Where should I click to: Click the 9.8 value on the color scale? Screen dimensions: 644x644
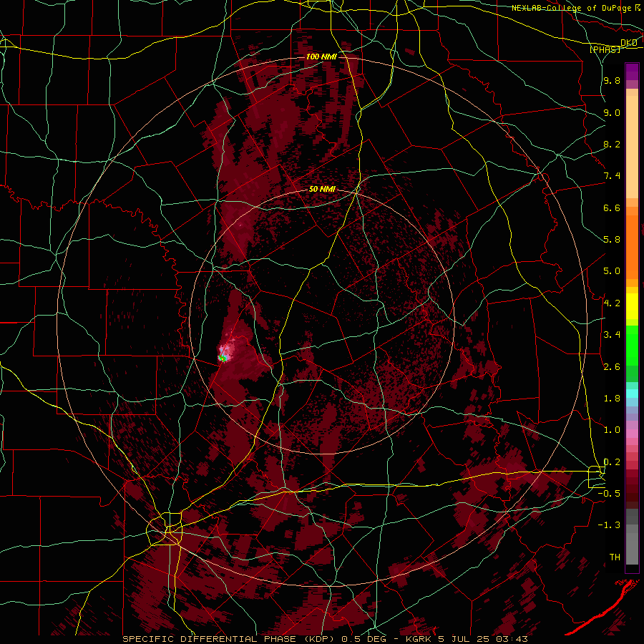[x=612, y=80]
